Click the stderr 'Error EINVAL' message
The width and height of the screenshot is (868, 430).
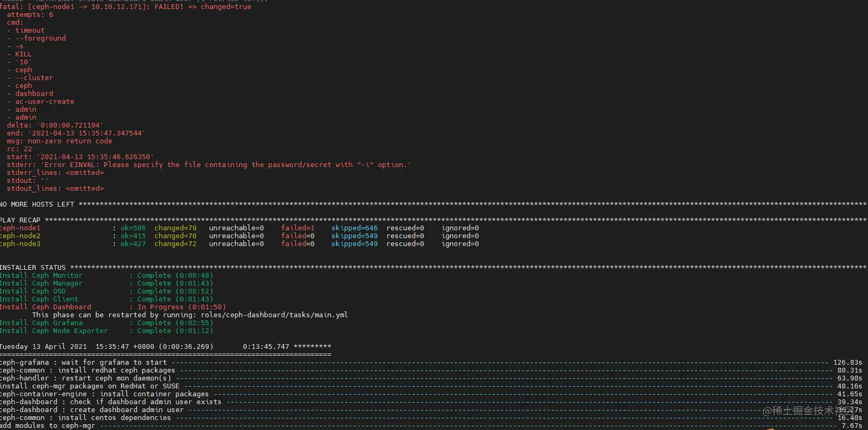click(226, 165)
